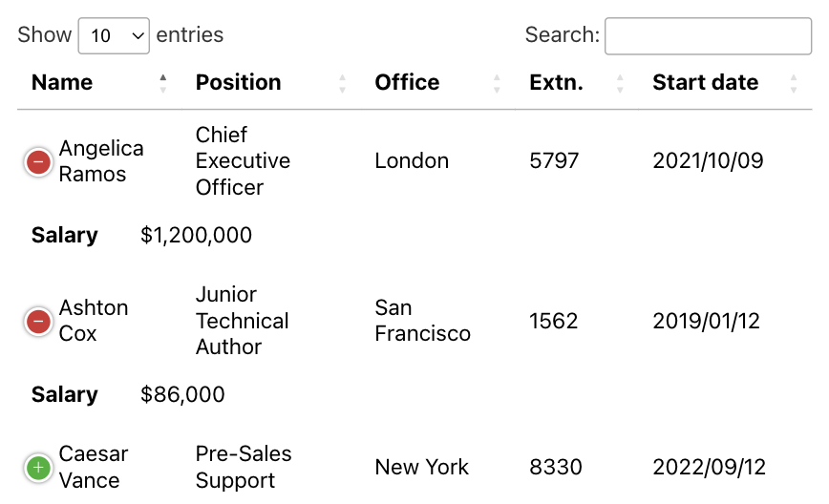This screenshot has height=504, width=829.
Task: Collapse Ashton Cox row details
Action: 38,322
